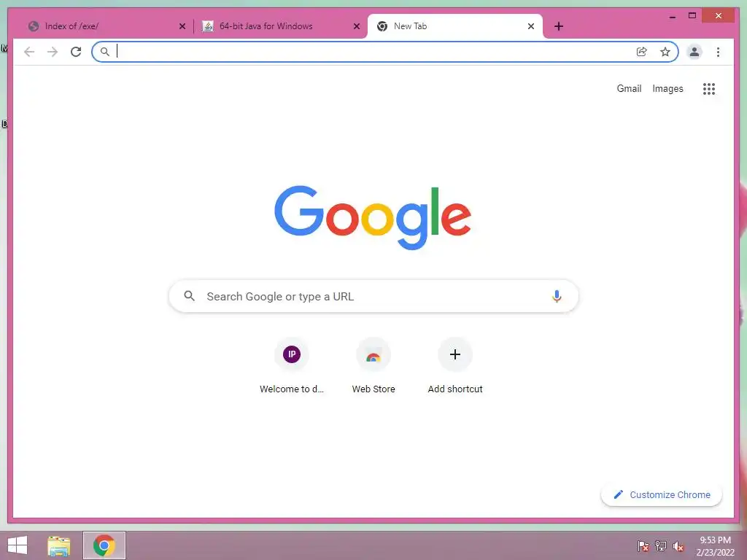This screenshot has height=560, width=747.
Task: Start voice search with the microphone icon
Action: click(x=557, y=296)
